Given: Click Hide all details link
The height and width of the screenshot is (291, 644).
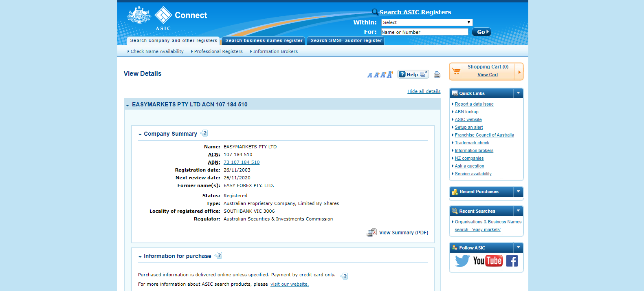Looking at the screenshot, I should [424, 91].
